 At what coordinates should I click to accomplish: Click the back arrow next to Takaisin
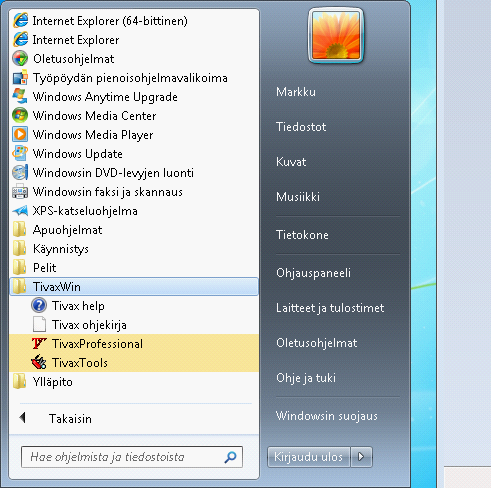[23, 418]
